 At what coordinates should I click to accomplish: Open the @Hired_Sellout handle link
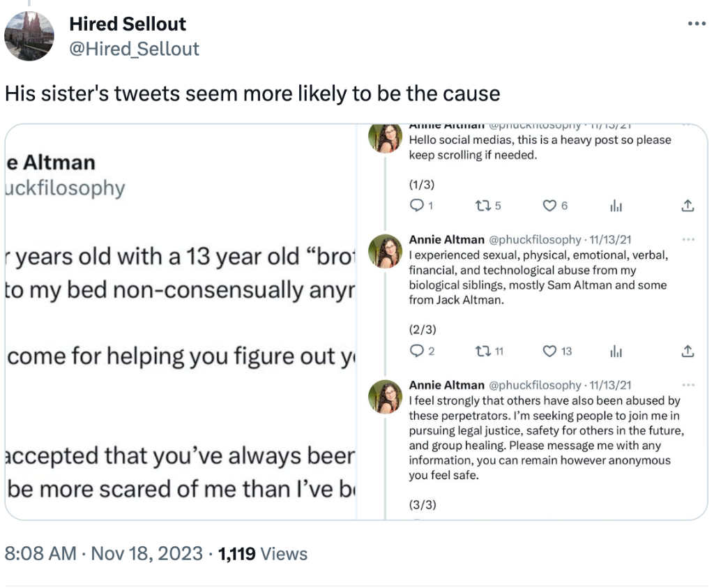134,49
